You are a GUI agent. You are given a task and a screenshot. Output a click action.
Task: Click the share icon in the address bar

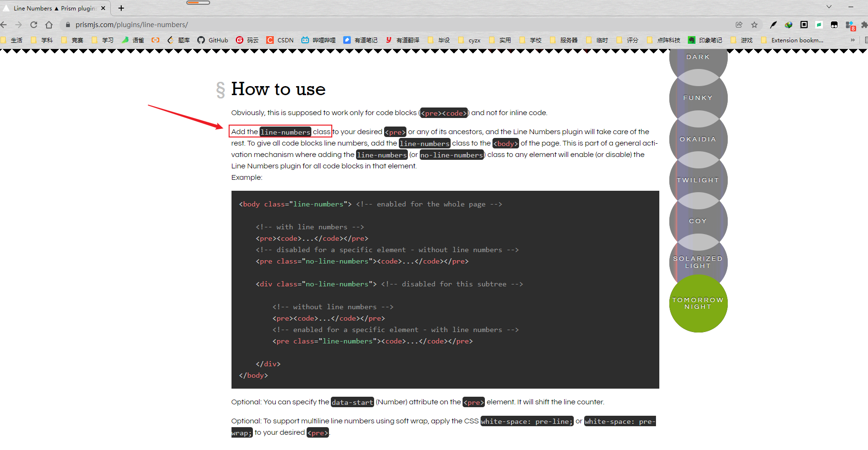(x=739, y=25)
